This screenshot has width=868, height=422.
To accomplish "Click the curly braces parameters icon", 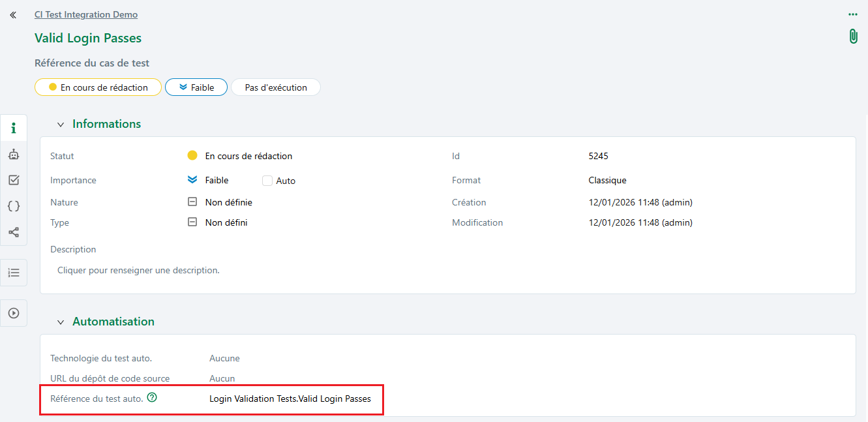I will (14, 205).
